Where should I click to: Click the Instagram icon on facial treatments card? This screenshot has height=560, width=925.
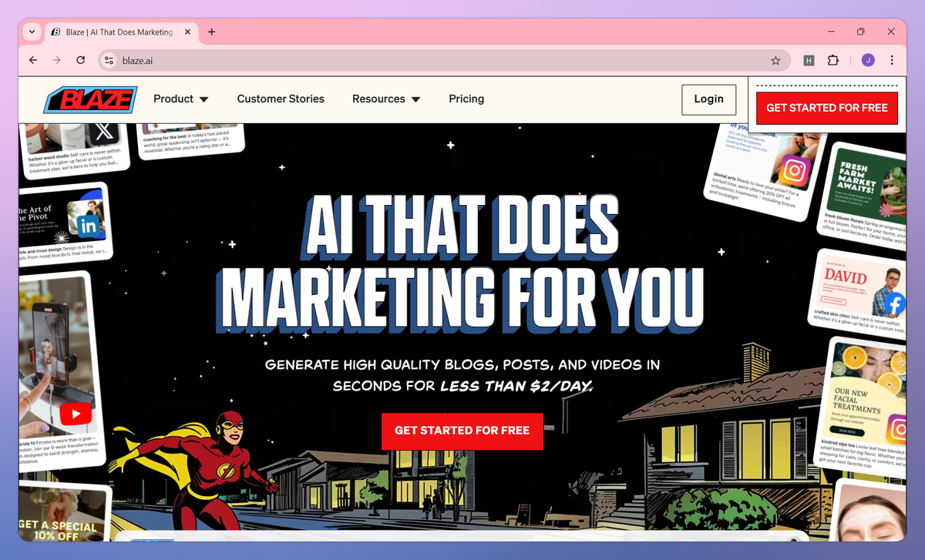point(896,428)
